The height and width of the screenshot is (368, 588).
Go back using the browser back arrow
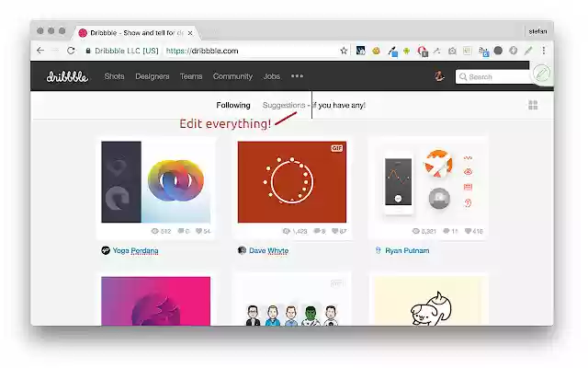tap(40, 51)
